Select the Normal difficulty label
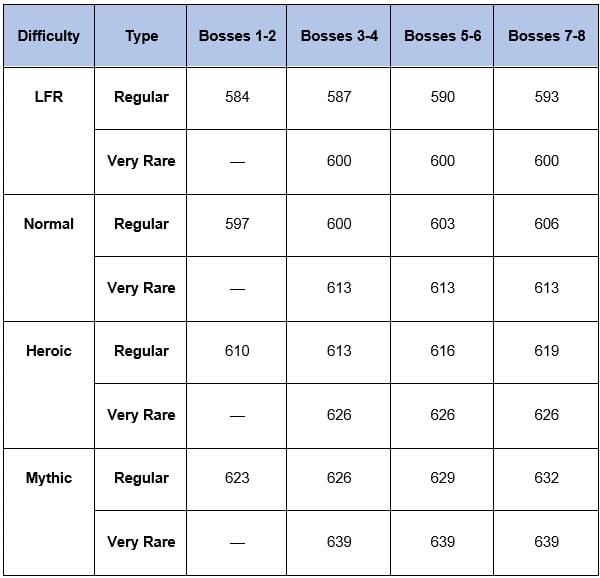Viewport: 600px width, 578px height. pos(48,224)
